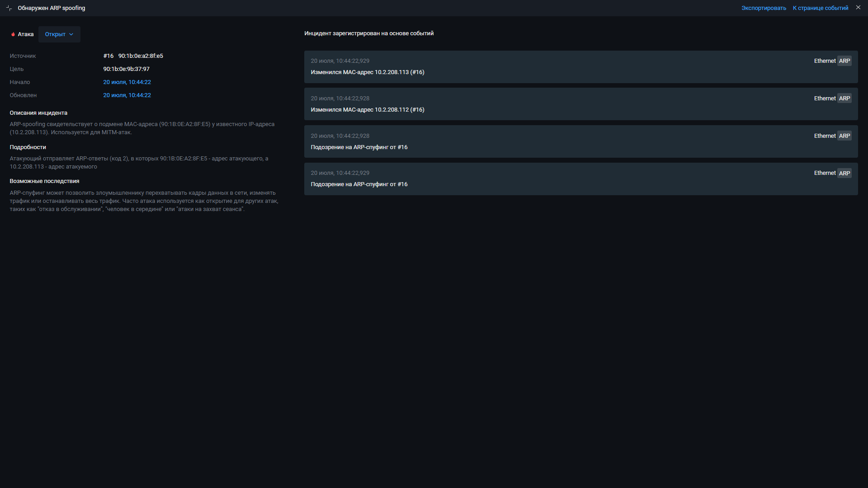Select source MAC 90:1b:0e:a2:8f:e5
The height and width of the screenshot is (488, 868).
click(x=141, y=56)
